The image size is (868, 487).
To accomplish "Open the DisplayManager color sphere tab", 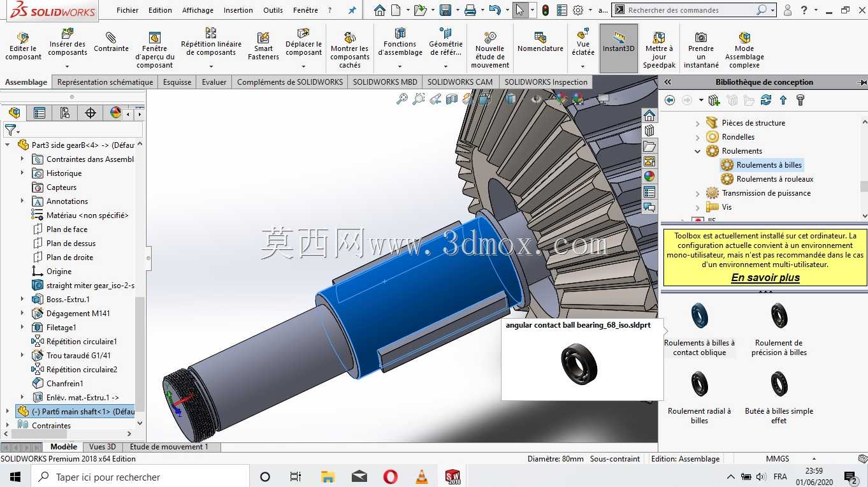I will click(115, 113).
